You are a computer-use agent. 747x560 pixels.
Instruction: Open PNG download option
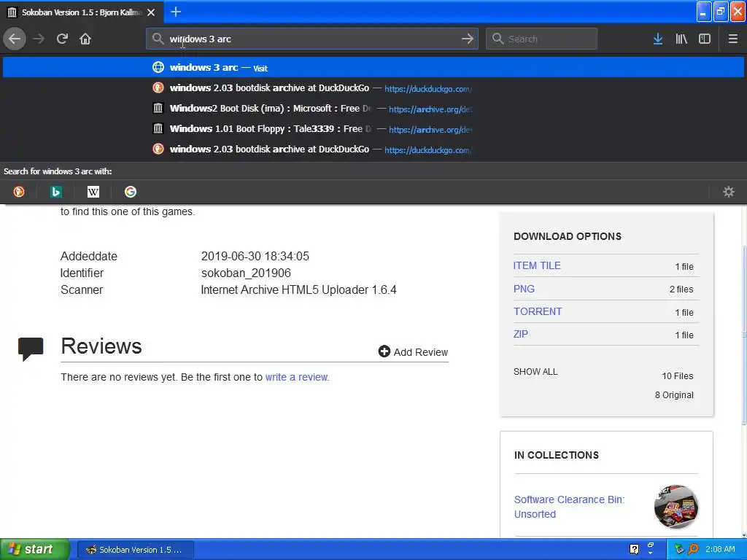tap(524, 289)
